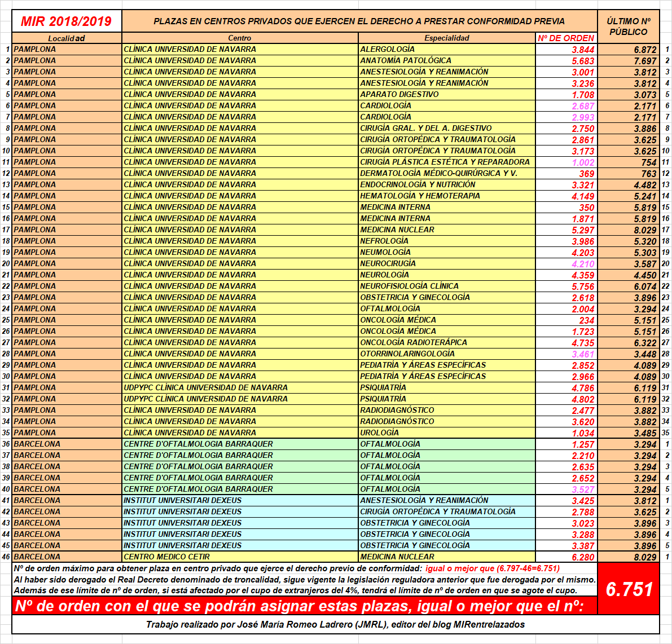Select the NEFROLOGÍA specialty cell
This screenshot has width=672, height=644.
(446, 241)
